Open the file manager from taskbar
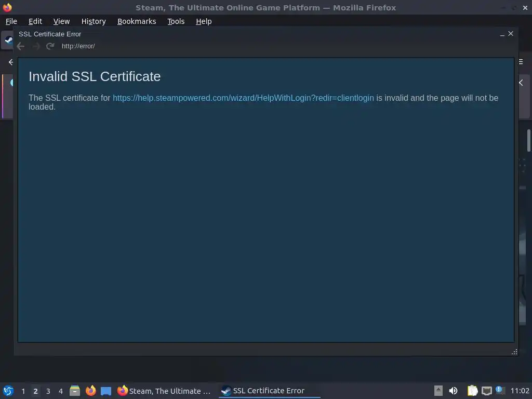This screenshot has height=399, width=532. coord(75,391)
